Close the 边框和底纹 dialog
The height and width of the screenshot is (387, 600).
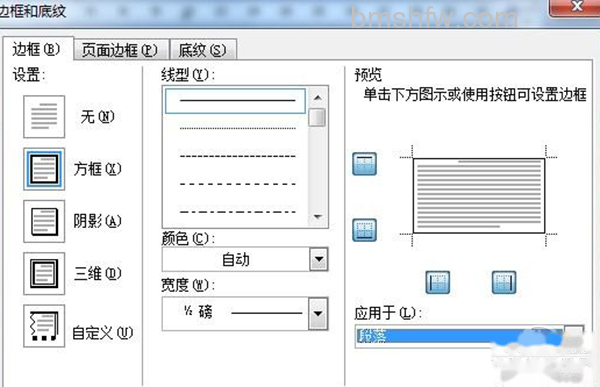[575, 7]
